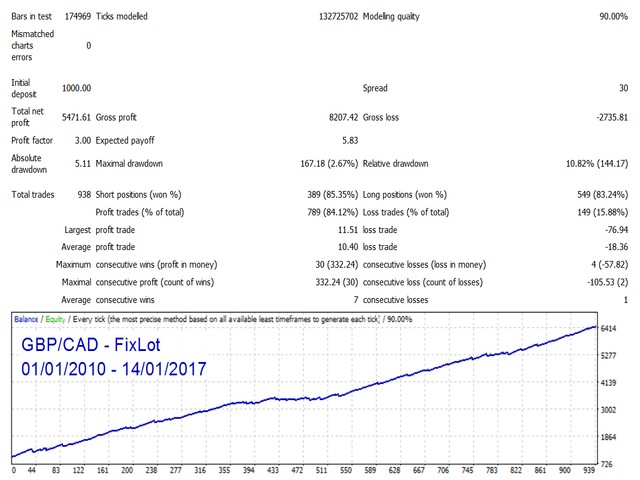
Task: Click the 200 tick on chart x-axis
Action: point(127,471)
